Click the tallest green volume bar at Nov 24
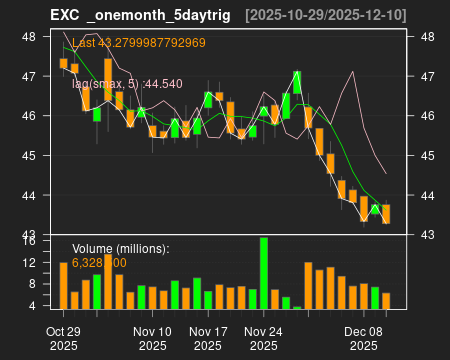 (264, 273)
